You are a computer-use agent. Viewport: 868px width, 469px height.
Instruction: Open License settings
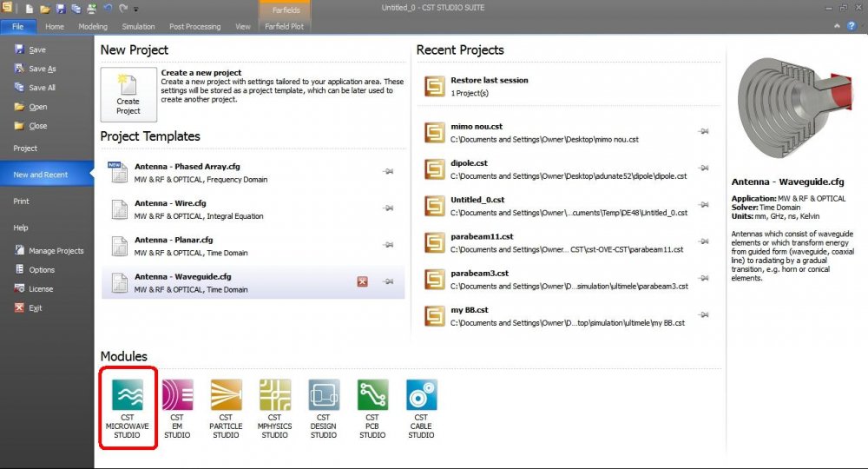[x=34, y=289]
